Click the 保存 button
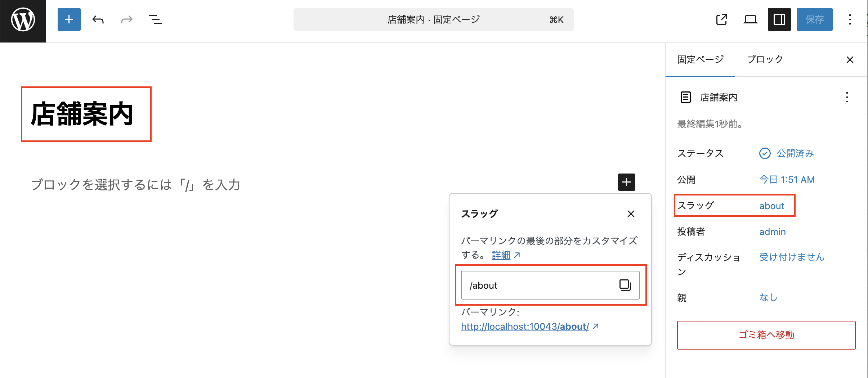868x378 pixels. pos(814,19)
